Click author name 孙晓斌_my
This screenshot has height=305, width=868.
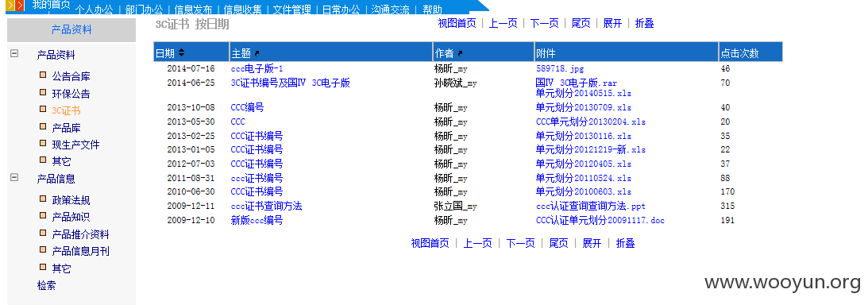456,83
